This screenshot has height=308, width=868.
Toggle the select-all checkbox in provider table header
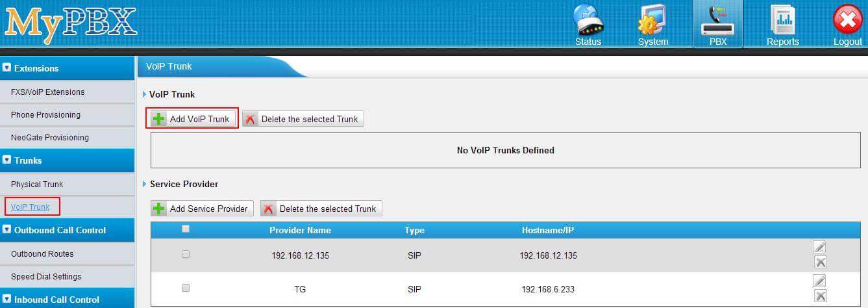(186, 229)
